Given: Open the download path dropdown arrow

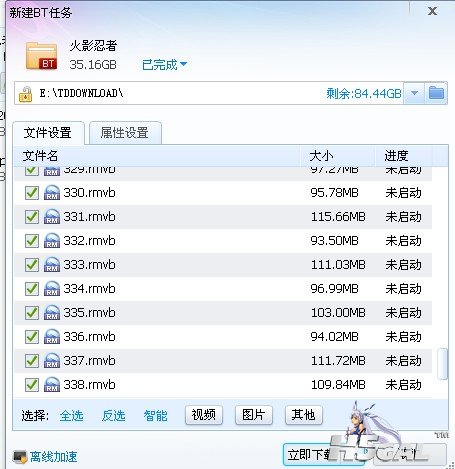Looking at the screenshot, I should point(414,93).
